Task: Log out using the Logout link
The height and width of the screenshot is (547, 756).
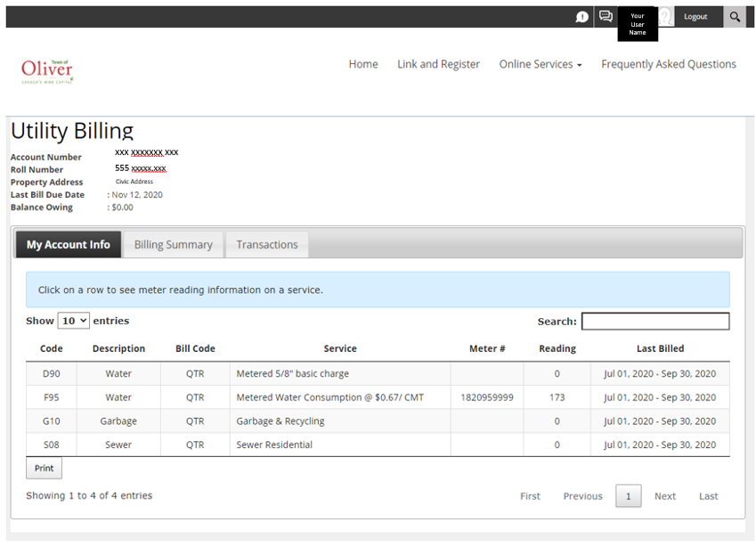Action: pyautogui.click(x=695, y=17)
